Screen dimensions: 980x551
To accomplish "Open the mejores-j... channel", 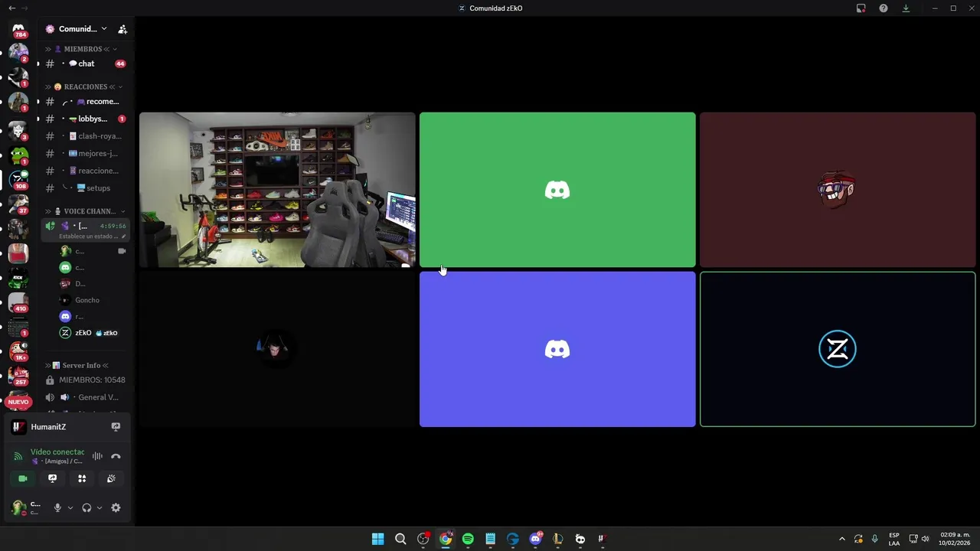I will [x=86, y=153].
